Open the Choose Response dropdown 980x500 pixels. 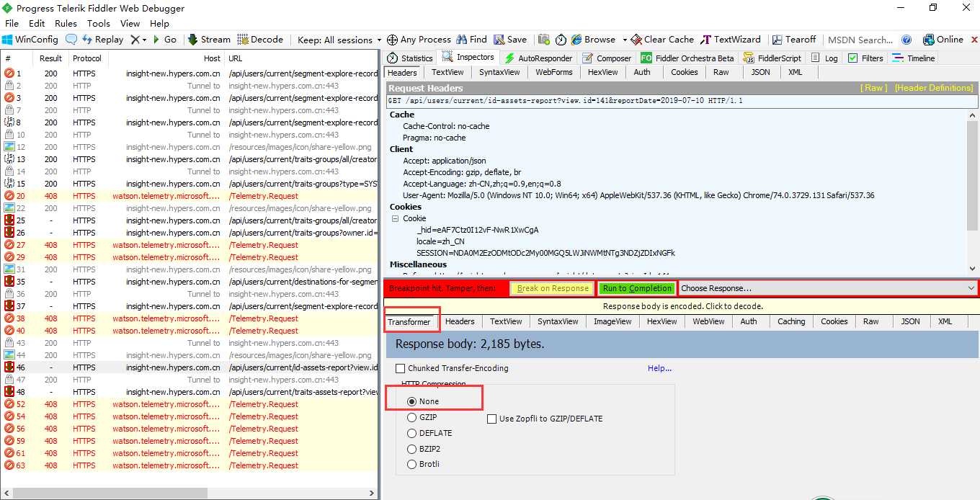pyautogui.click(x=827, y=288)
